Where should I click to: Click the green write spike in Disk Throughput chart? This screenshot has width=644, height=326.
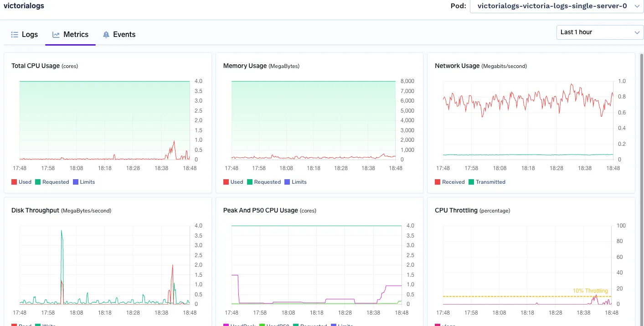point(62,255)
